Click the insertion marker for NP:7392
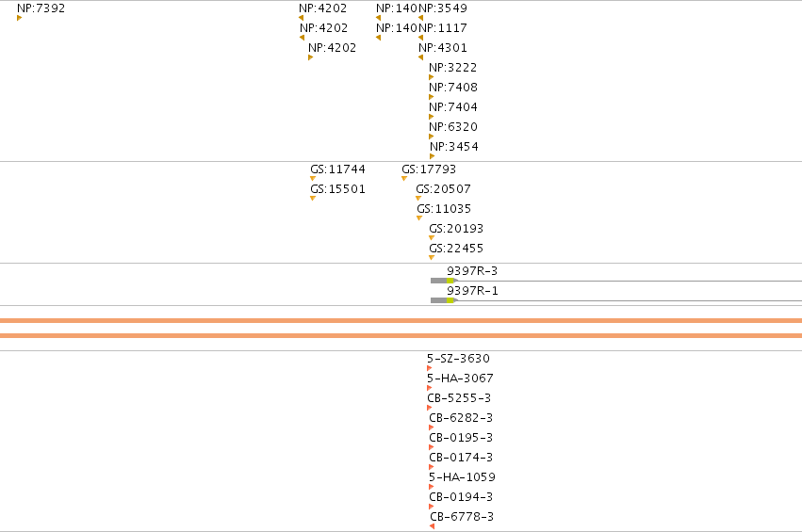The height and width of the screenshot is (532, 802). 20,19
